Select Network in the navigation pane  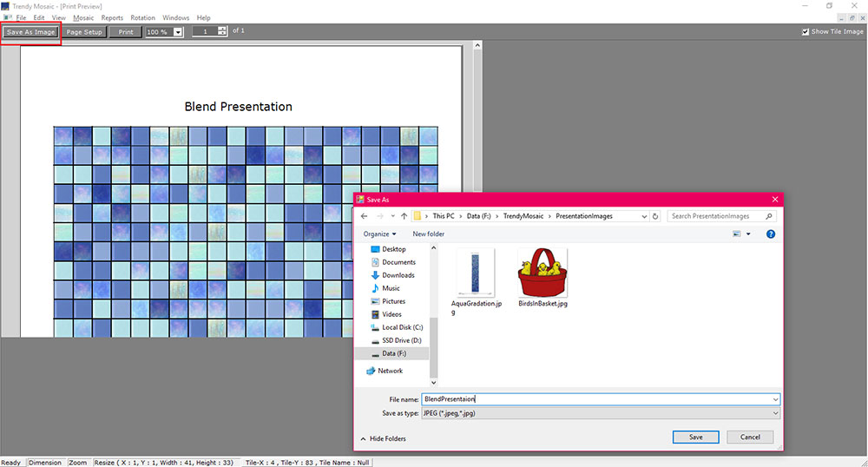pos(390,371)
